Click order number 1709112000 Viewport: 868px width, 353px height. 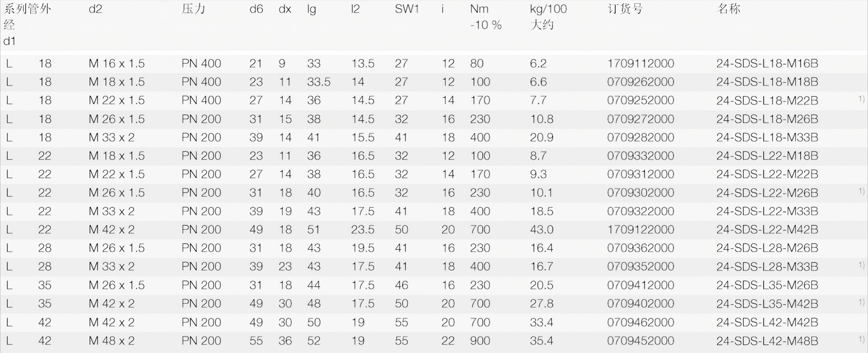click(x=640, y=63)
